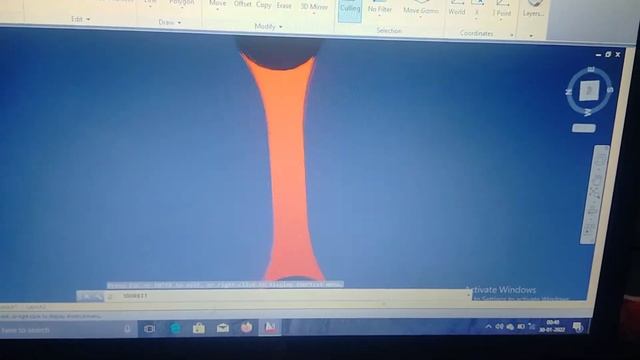Open Microsoft Edge from the taskbar

(175, 329)
